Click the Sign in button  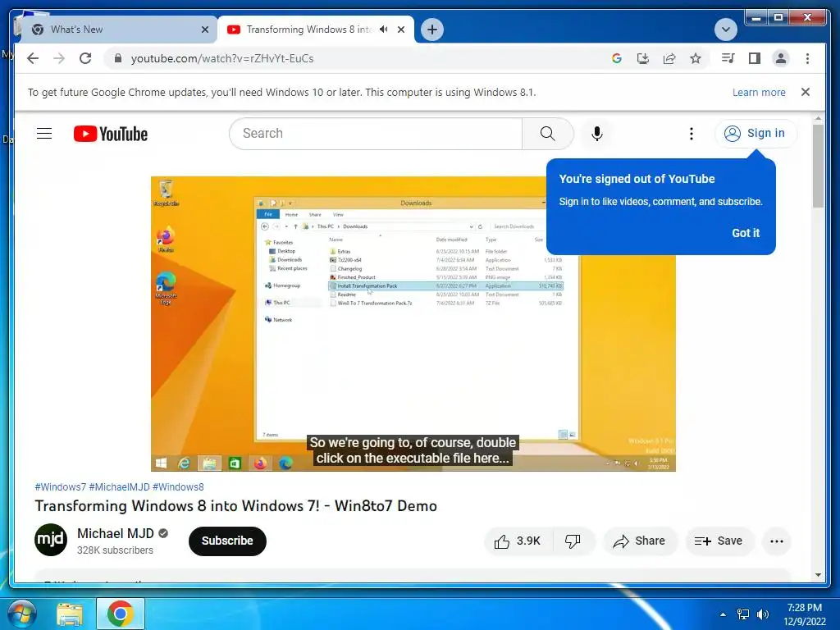pos(756,134)
